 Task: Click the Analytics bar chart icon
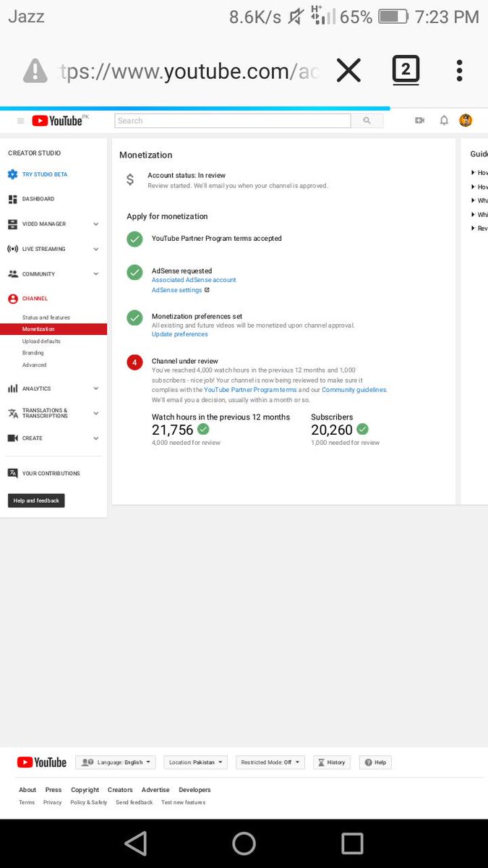pos(12,388)
